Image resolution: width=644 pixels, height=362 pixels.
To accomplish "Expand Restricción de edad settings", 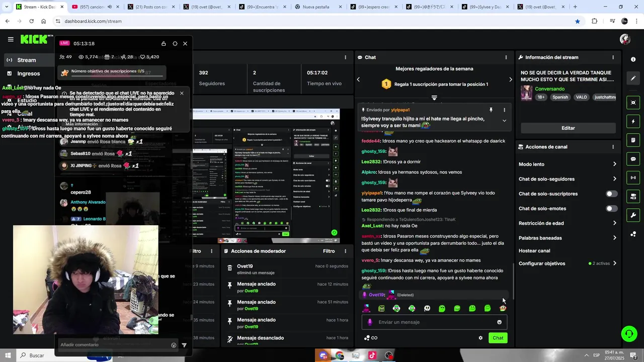I will [x=614, y=223].
